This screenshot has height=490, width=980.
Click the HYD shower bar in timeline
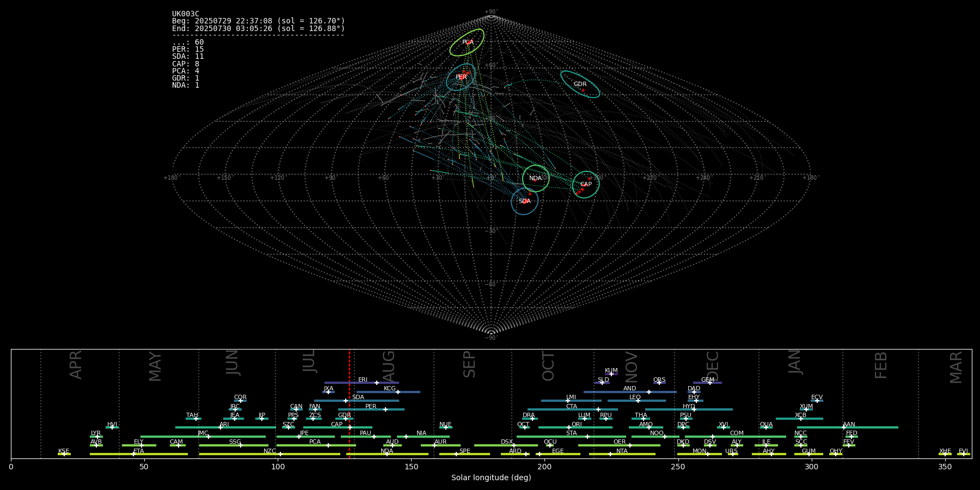pos(689,409)
